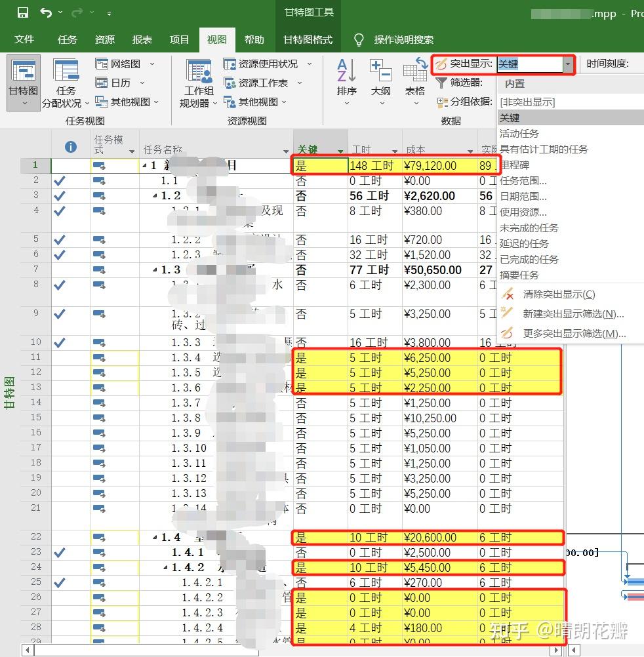Collapse summary task 1.4.2 outline triangle
Screen dimensions: 644x657
point(165,568)
